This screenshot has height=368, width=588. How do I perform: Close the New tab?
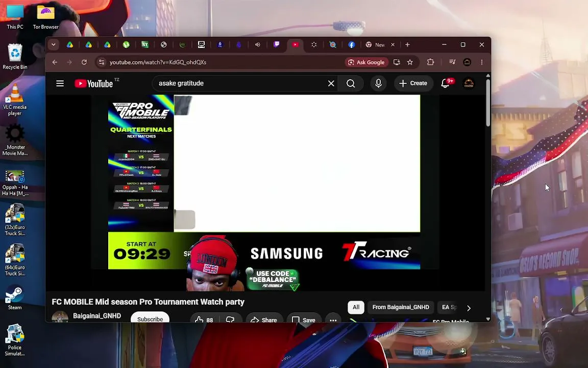click(x=393, y=44)
